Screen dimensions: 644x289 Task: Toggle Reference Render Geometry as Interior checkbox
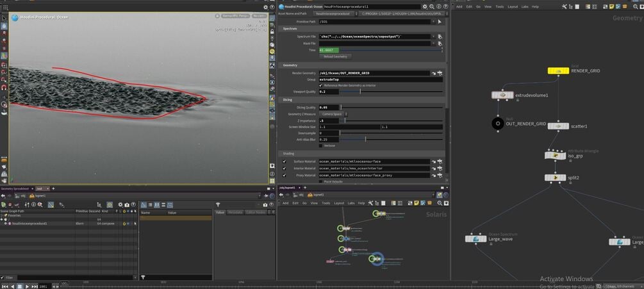point(321,85)
